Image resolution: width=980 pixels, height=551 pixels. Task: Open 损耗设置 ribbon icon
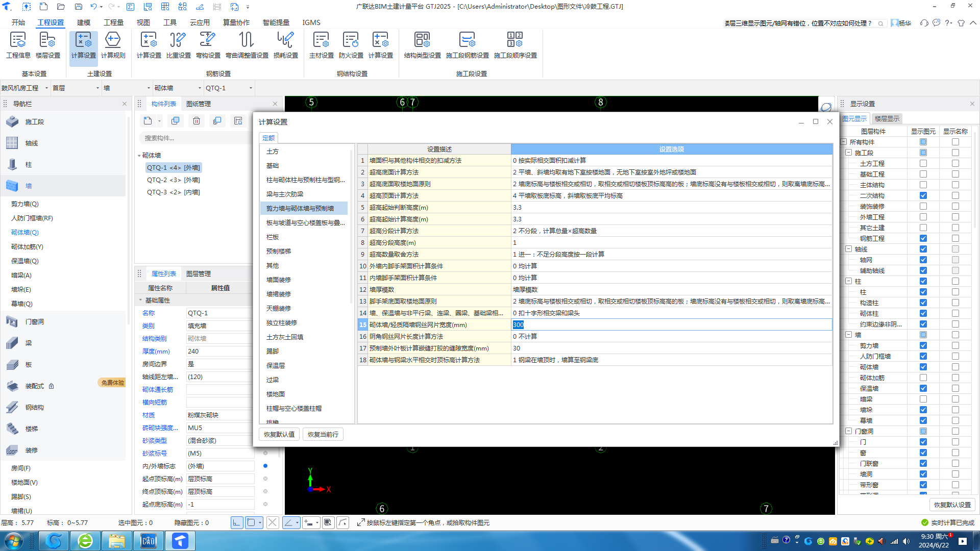(285, 45)
